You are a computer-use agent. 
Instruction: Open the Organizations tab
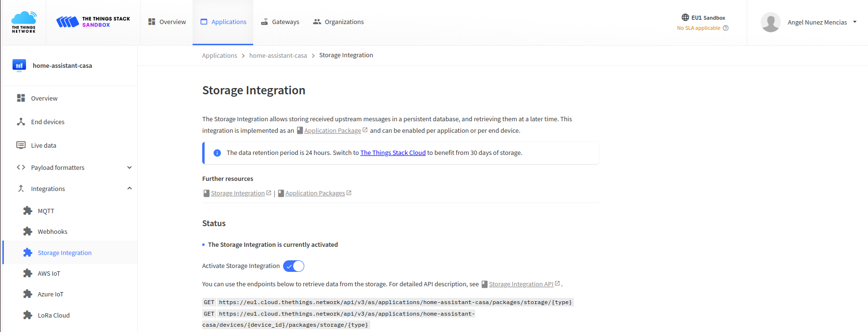(338, 22)
